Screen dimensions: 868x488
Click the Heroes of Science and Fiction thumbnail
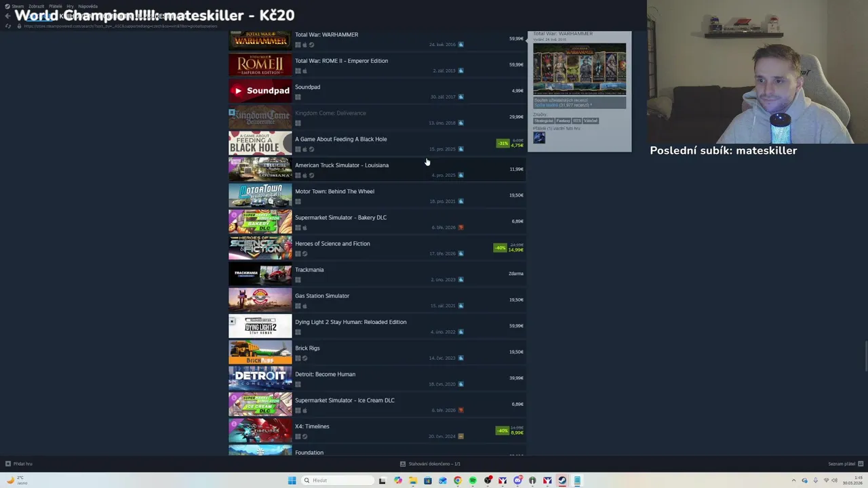(260, 247)
